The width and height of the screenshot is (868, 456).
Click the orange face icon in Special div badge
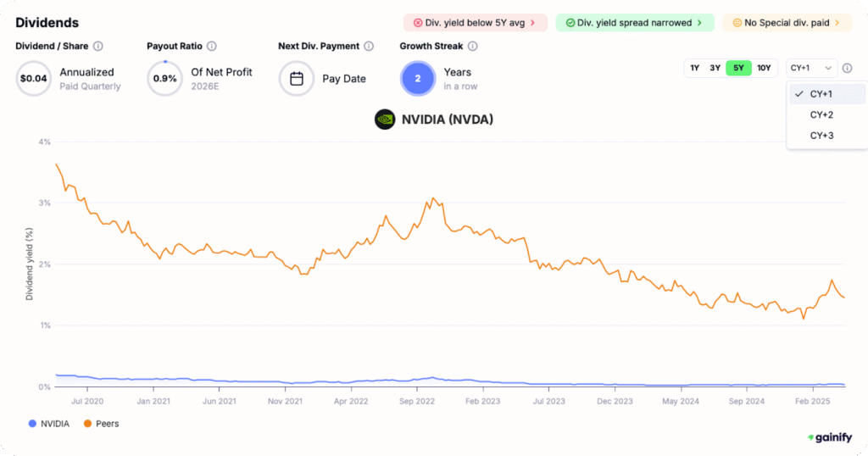pos(737,23)
